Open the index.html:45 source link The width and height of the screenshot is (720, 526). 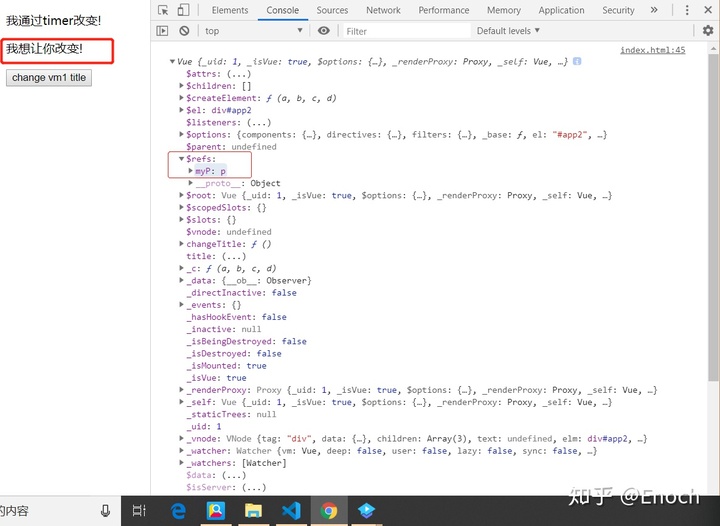[652, 50]
